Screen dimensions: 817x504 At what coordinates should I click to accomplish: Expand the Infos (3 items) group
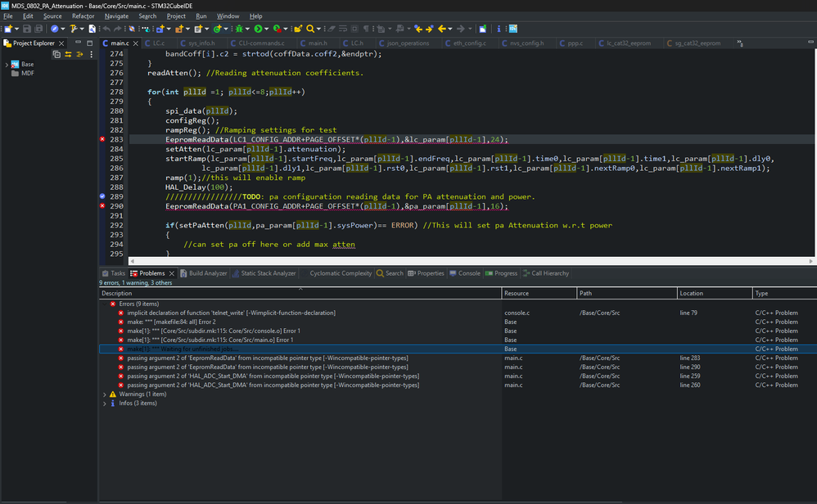click(104, 403)
